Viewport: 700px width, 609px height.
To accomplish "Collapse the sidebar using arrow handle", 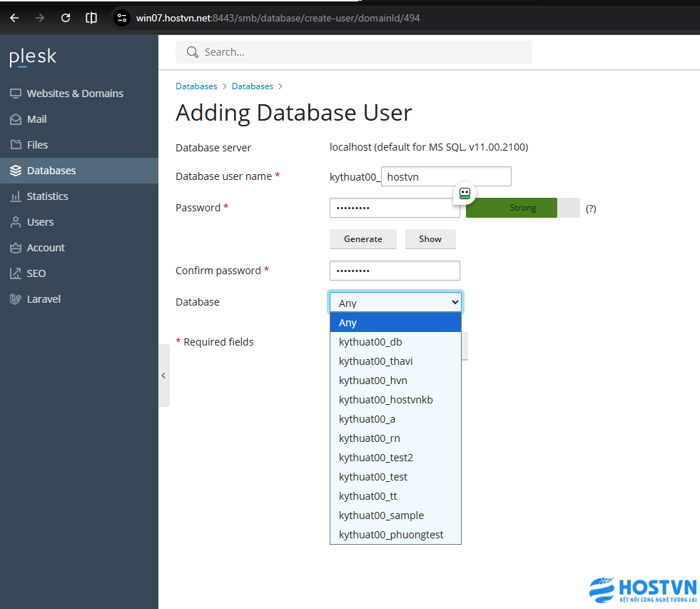I will (163, 376).
